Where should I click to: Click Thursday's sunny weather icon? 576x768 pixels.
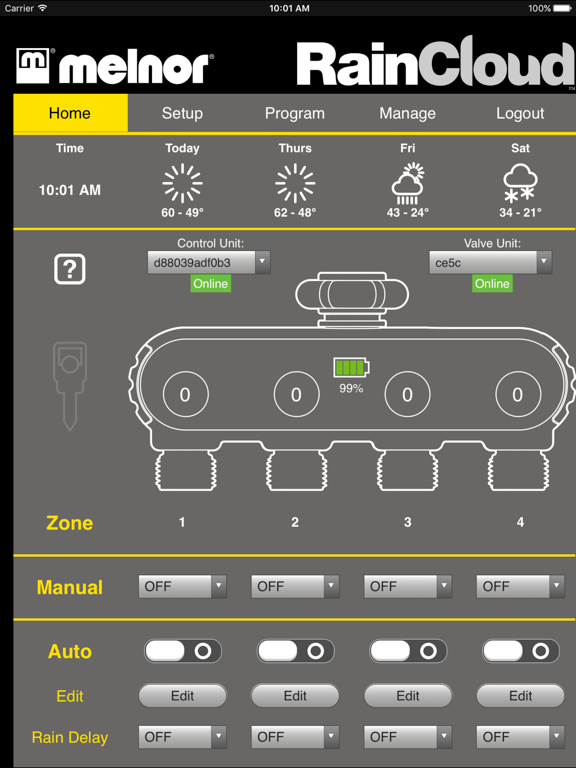(295, 183)
